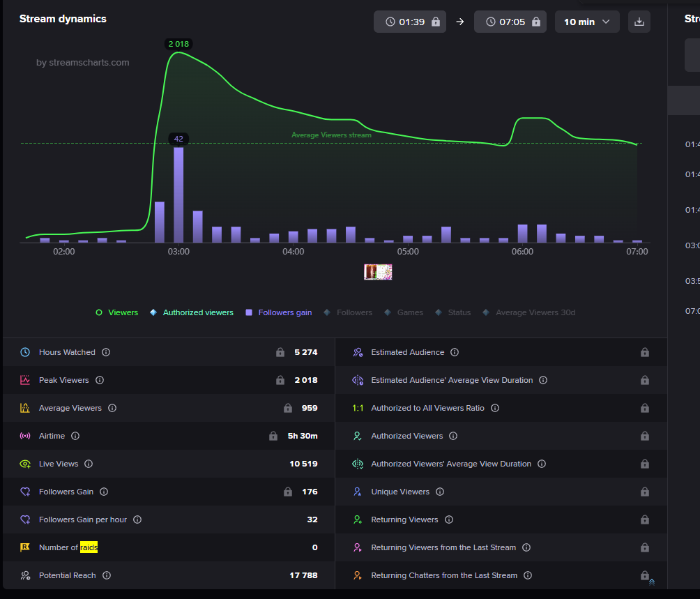The height and width of the screenshot is (599, 700).
Task: Enable the Games legend item
Action: pyautogui.click(x=404, y=312)
